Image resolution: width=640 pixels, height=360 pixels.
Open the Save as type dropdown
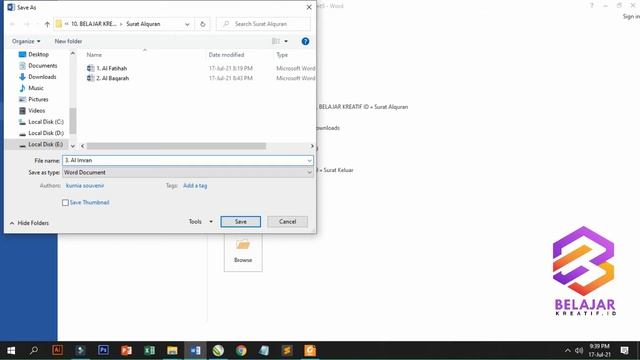pos(188,173)
